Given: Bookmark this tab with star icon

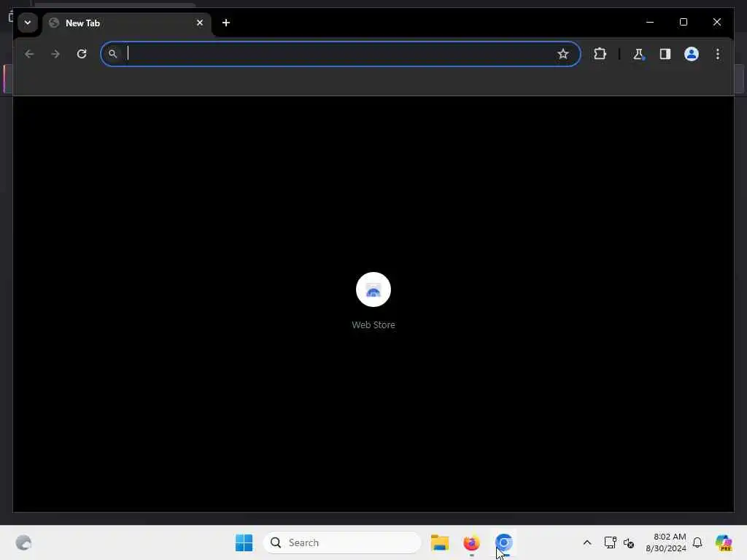Looking at the screenshot, I should tap(563, 54).
